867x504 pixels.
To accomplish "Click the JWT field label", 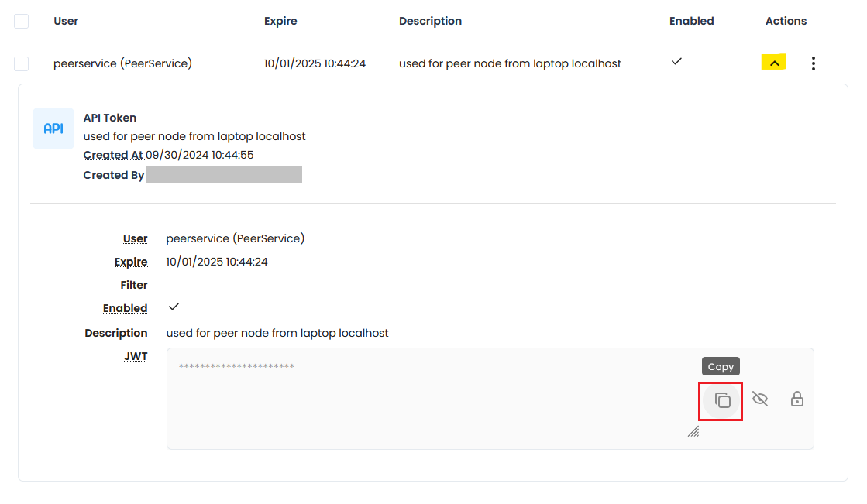I will [x=136, y=356].
